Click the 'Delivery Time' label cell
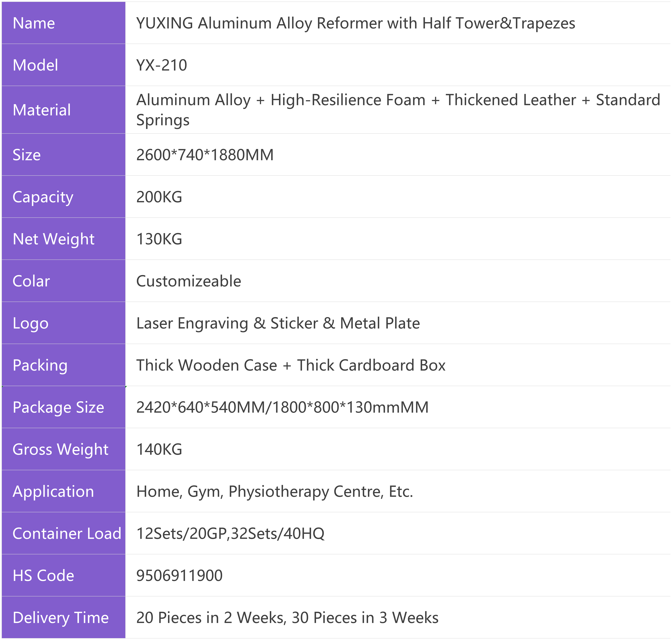This screenshot has width=672, height=640. (64, 617)
